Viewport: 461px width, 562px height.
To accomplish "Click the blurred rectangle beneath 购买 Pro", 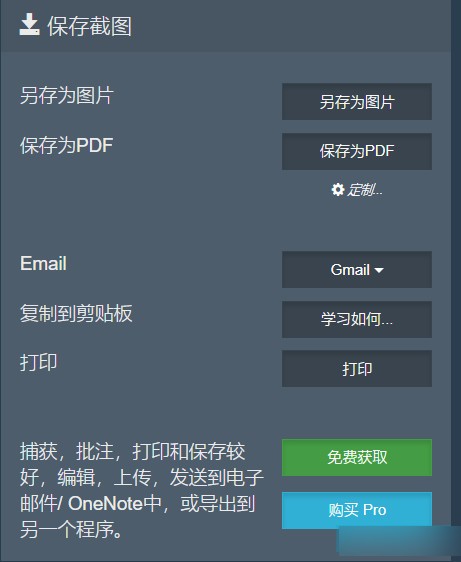I will tap(399, 541).
